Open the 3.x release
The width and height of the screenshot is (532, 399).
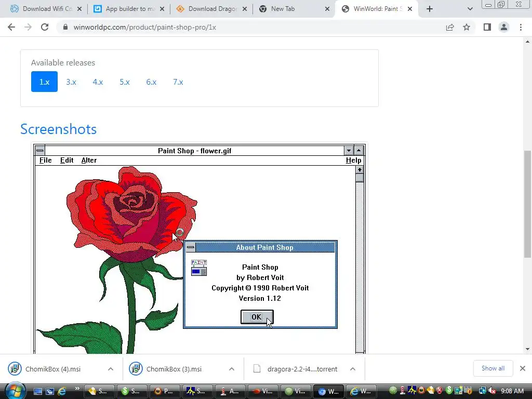(71, 82)
